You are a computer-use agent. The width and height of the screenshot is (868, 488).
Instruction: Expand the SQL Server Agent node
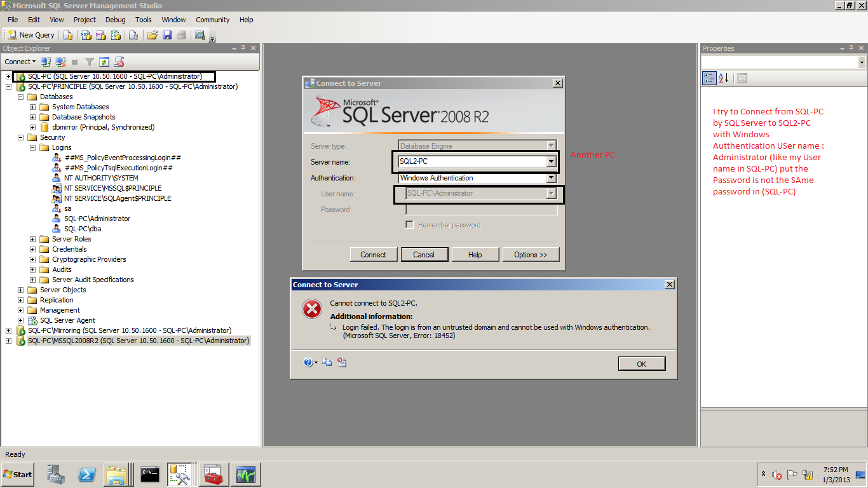(x=20, y=320)
